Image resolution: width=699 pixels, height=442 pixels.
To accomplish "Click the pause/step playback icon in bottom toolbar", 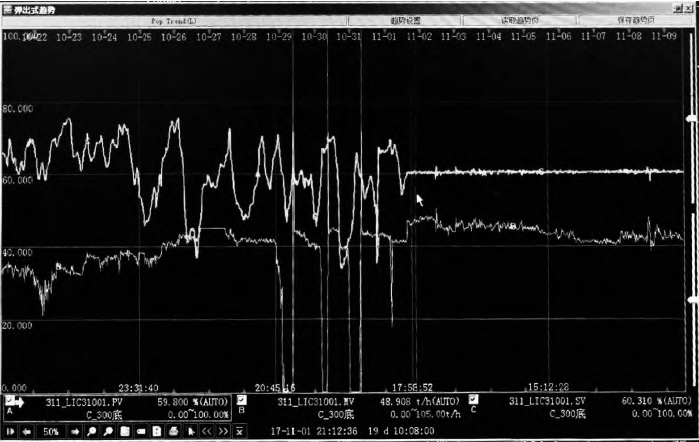I will [9, 431].
